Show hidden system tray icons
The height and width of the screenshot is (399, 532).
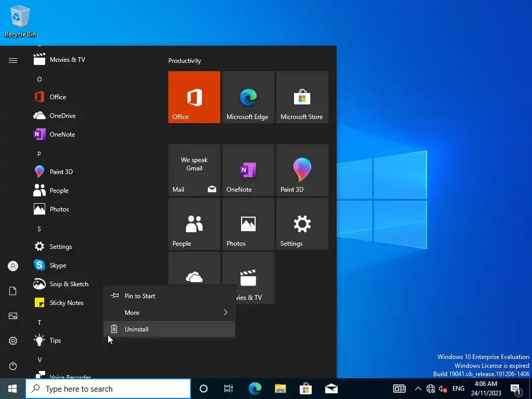418,389
